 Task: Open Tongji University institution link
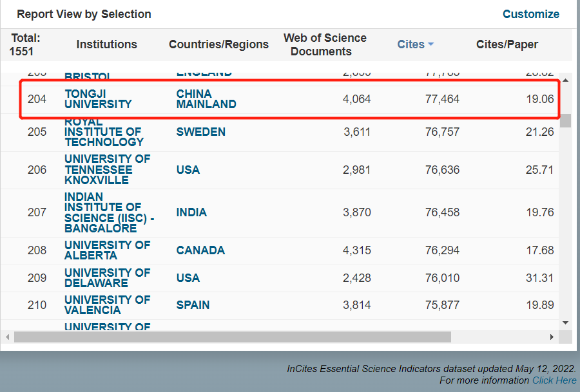click(x=98, y=99)
